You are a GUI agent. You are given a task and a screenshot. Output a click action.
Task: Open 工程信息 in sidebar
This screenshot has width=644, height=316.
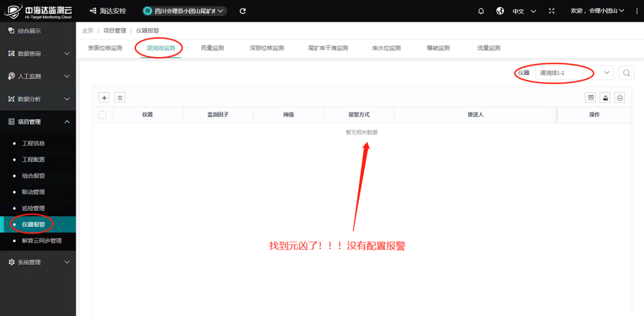tap(34, 143)
